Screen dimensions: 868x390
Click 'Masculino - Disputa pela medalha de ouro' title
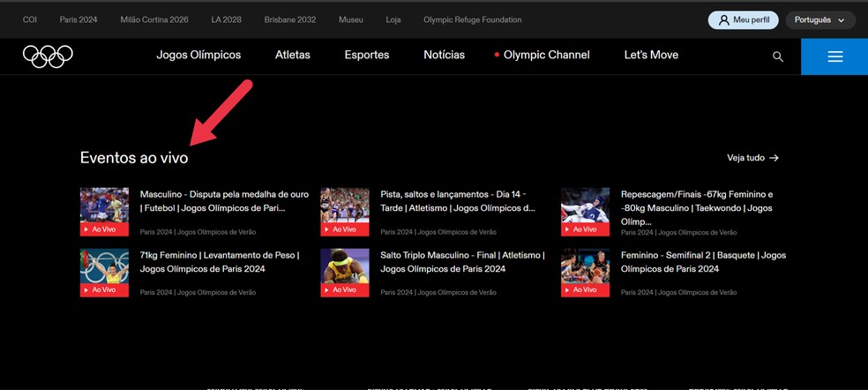[224, 202]
